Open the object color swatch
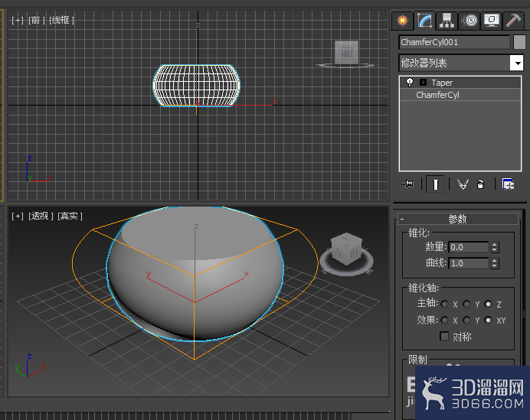 tap(519, 42)
